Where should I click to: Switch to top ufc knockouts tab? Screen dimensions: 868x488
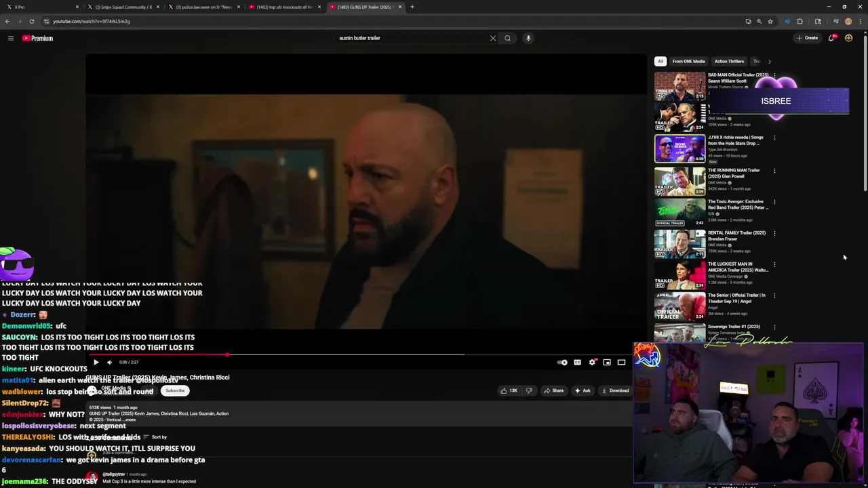coord(284,7)
